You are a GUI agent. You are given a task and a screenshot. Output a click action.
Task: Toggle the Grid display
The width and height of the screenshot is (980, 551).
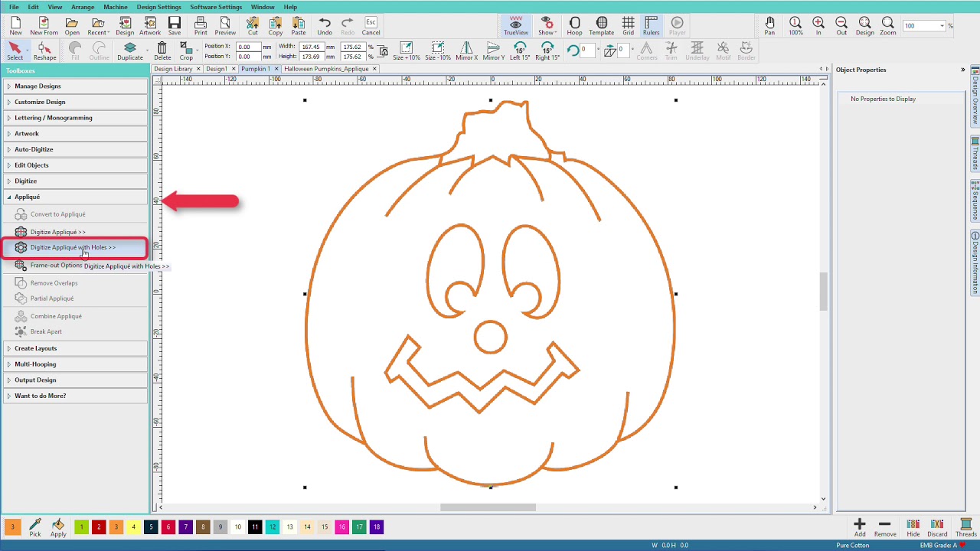(x=628, y=26)
